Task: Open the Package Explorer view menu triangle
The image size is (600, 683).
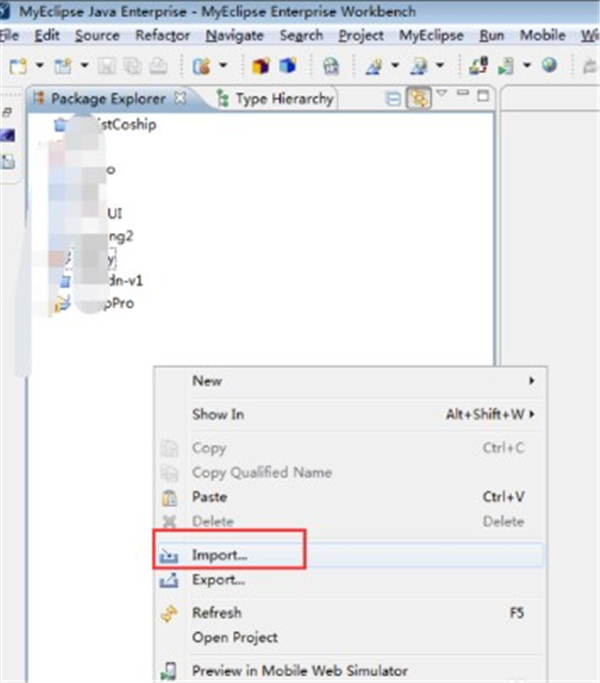Action: pyautogui.click(x=443, y=96)
